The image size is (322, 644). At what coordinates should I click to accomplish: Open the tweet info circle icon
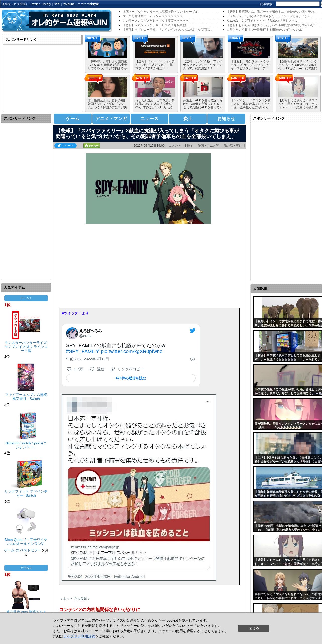pyautogui.click(x=193, y=359)
